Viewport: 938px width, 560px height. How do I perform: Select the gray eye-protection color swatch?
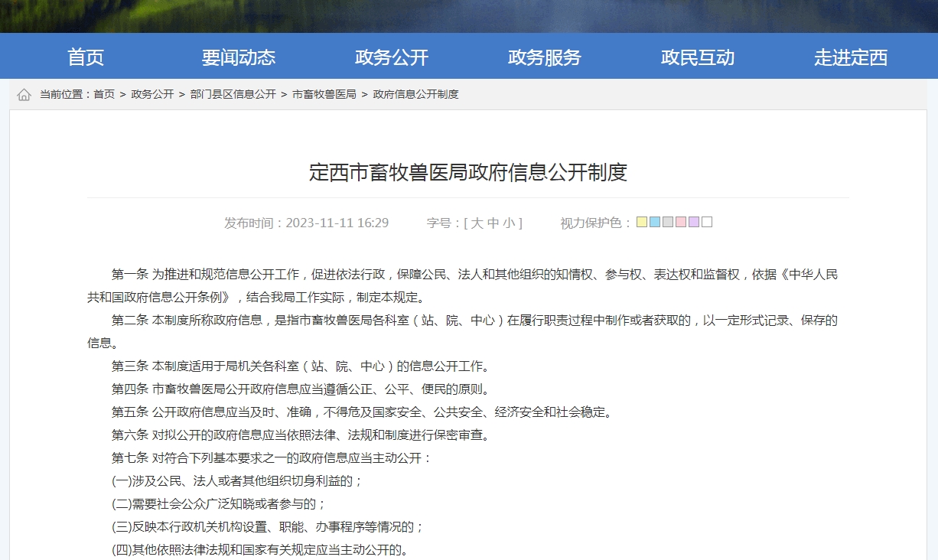pyautogui.click(x=667, y=222)
